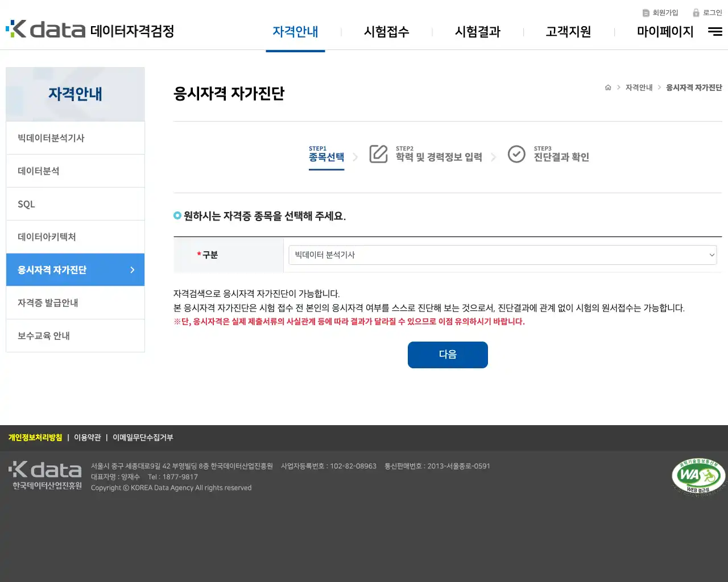Open the 개인정보처리방침 footer link
728x582 pixels.
pos(35,438)
